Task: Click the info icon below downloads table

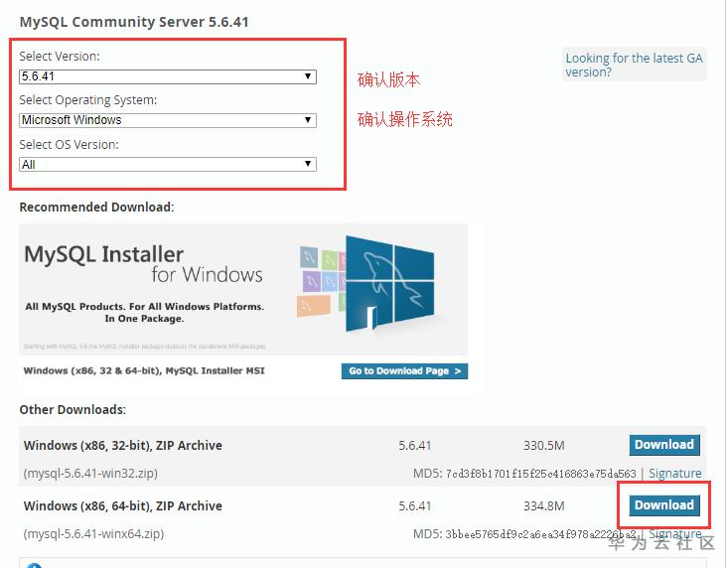Action: (35, 566)
